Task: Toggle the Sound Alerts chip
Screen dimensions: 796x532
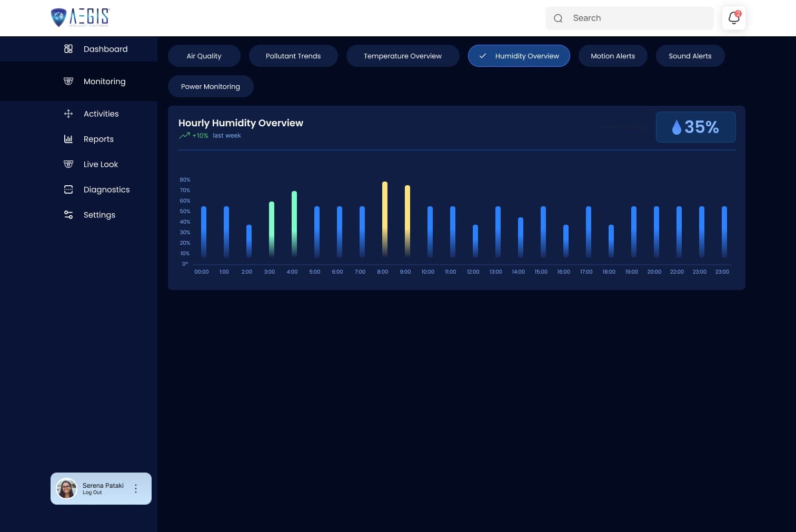Action: click(x=690, y=56)
